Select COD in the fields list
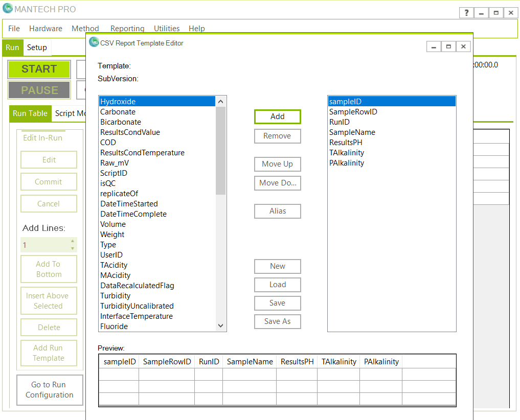 pyautogui.click(x=157, y=143)
